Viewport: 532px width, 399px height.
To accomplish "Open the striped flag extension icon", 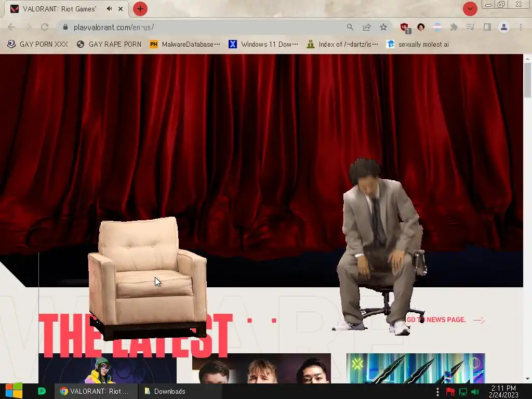I will pos(437,27).
